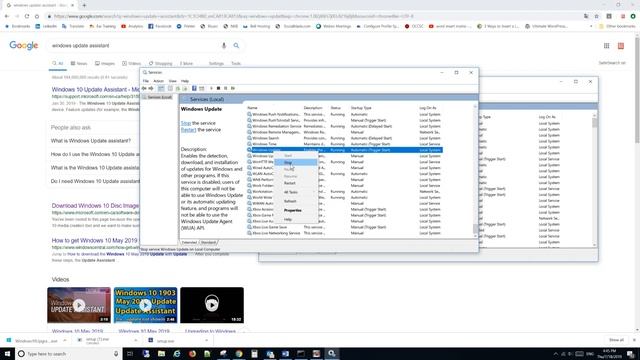Click the Services icon on taskbar
Viewport: 640px width, 360px height.
tap(332, 353)
